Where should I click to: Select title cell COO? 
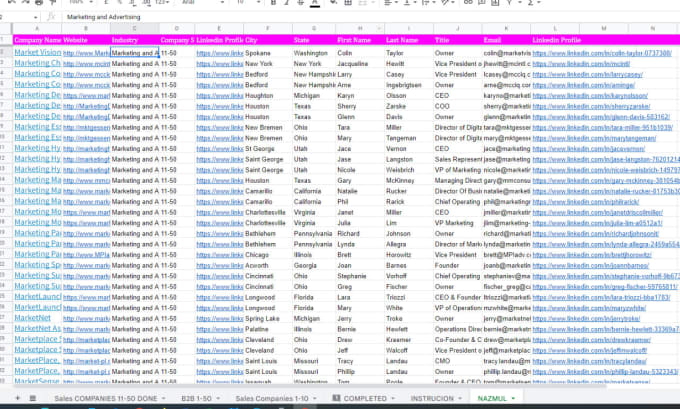(x=458, y=106)
